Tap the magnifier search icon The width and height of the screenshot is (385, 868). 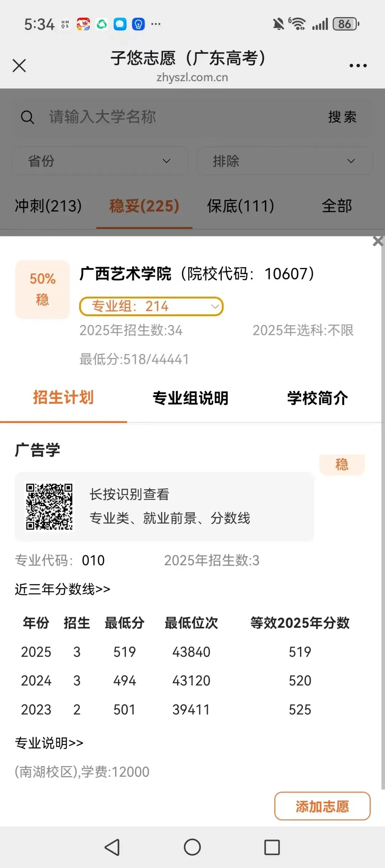pyautogui.click(x=27, y=117)
